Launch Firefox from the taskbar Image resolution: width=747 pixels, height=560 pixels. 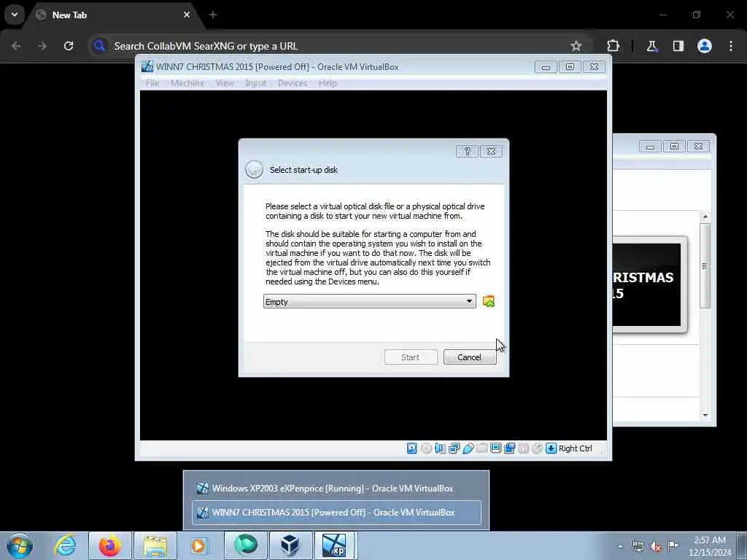point(110,545)
